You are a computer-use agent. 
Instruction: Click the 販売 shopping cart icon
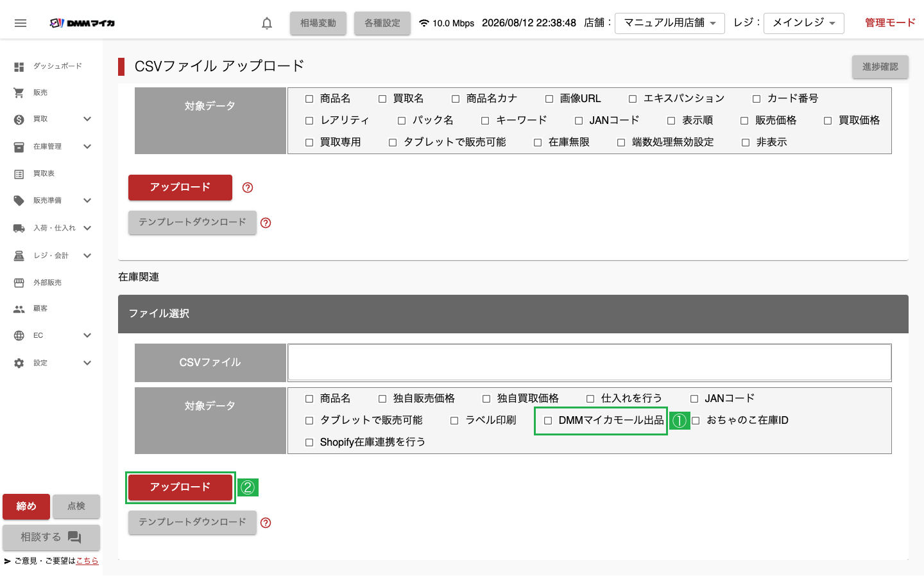19,93
